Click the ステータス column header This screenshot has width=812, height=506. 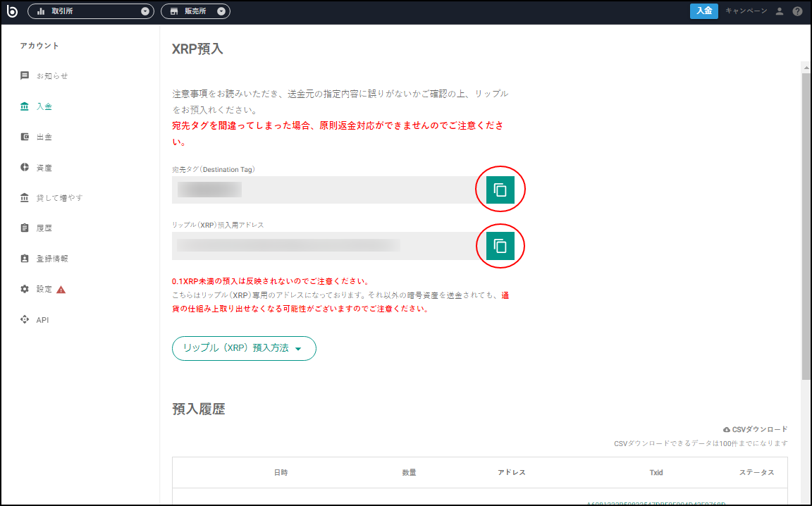(756, 472)
